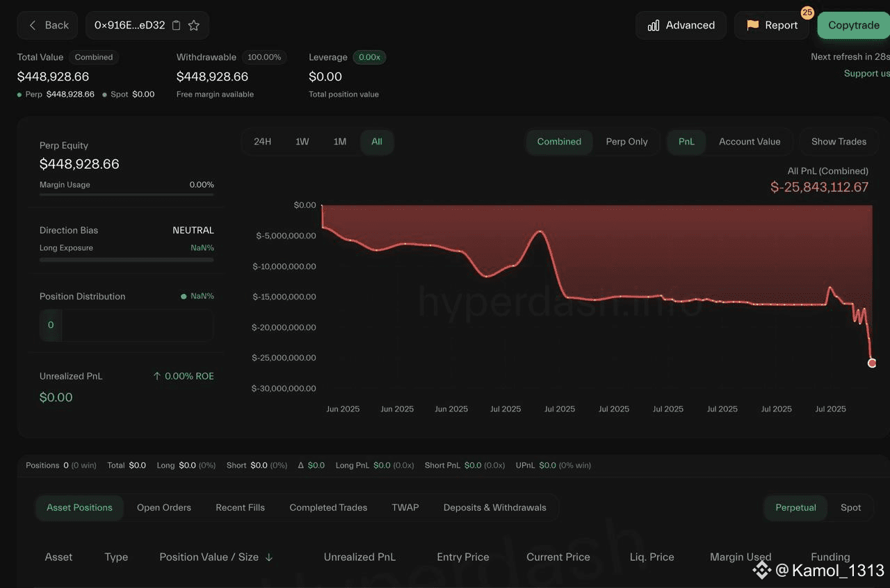Screen dimensions: 890x588
Task: Click the Next refresh countdown text
Action: pyautogui.click(x=850, y=57)
